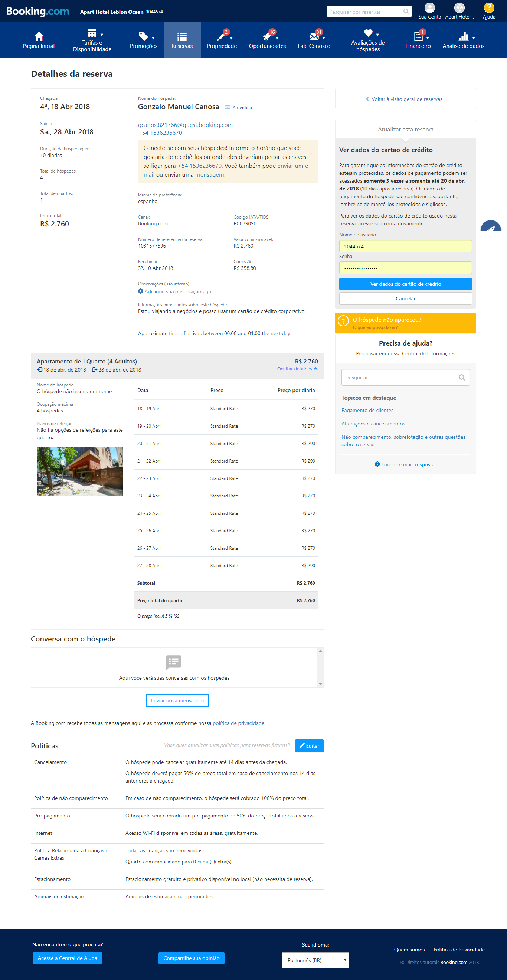Click Atualizar esta reserva header
The height and width of the screenshot is (980, 507).
tap(405, 129)
